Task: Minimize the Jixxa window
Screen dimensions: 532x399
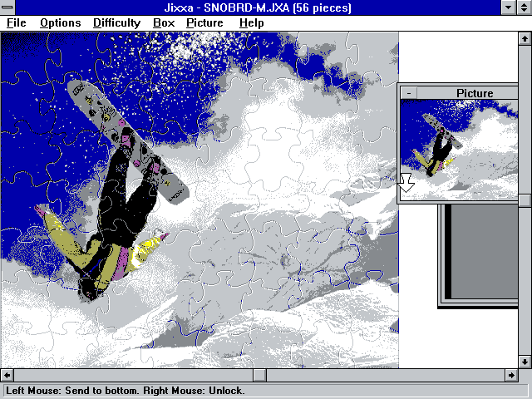Action: click(x=507, y=7)
